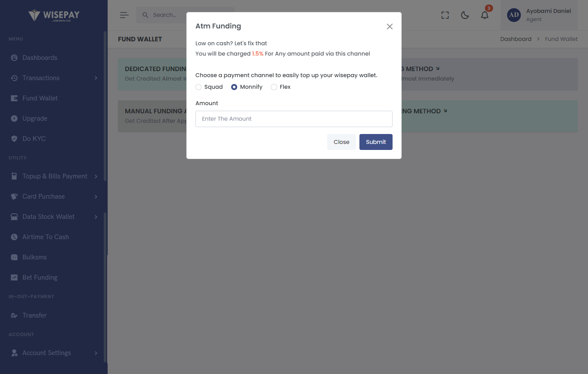
Task: Select the Monnify radio button
Action: 234,87
